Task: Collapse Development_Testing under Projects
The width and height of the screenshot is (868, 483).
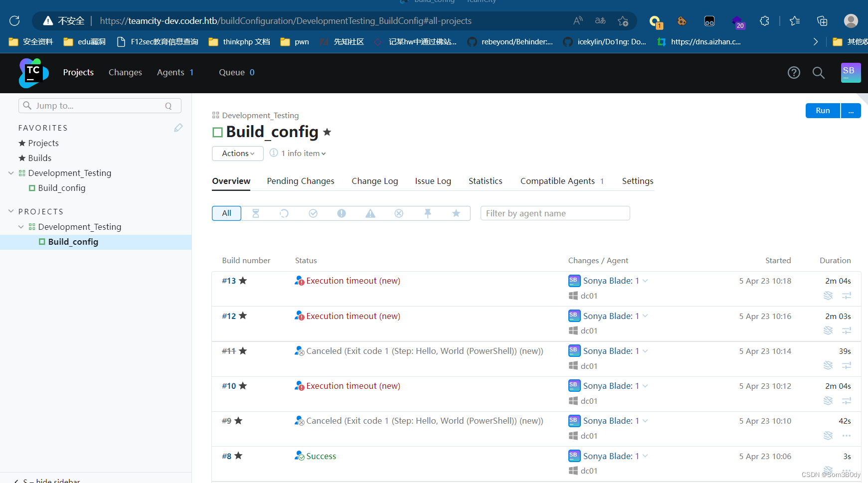Action: 21,227
